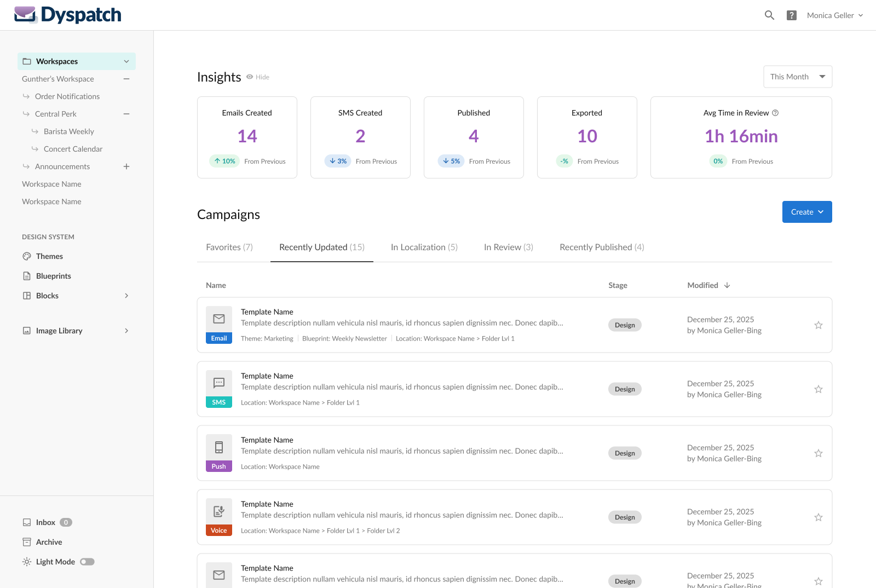Viewport: 876px width, 588px height.
Task: Click the envelope icon of the Email template
Action: point(219,319)
